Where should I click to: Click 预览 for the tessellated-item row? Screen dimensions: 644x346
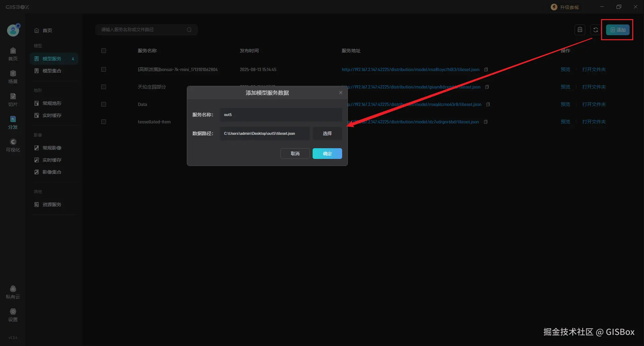click(566, 122)
